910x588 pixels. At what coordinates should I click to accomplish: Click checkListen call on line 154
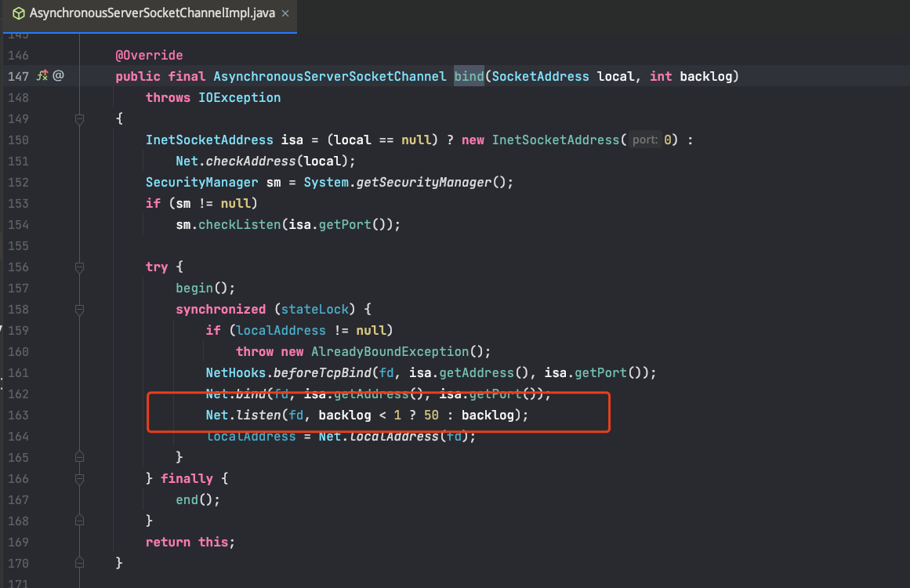(240, 225)
